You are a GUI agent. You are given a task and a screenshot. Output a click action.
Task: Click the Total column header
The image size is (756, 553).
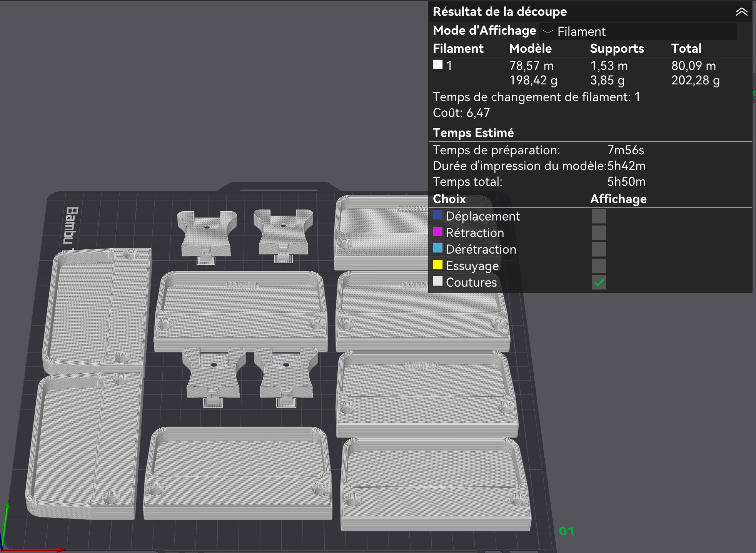[686, 48]
